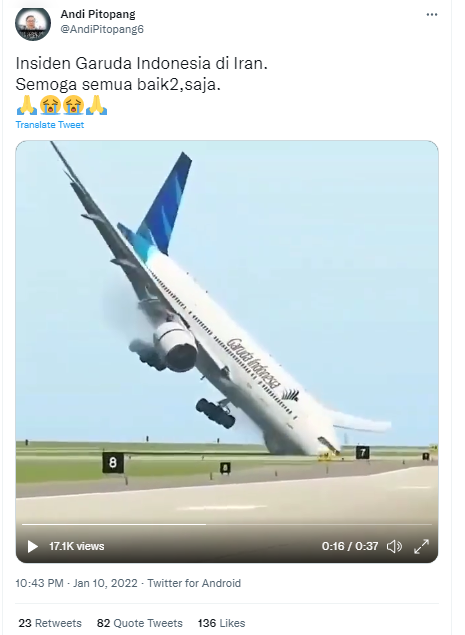Viewport: 465px width, 635px height.
Task: Open the Andi Pitopang display name link
Action: pos(98,14)
